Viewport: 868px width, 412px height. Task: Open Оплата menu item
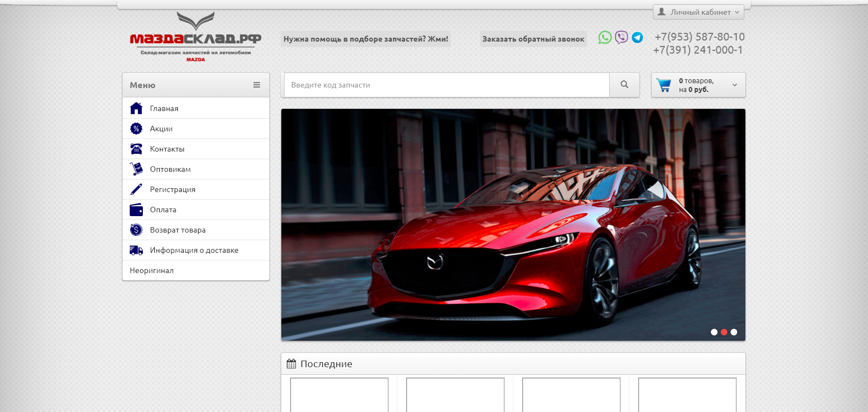click(196, 210)
